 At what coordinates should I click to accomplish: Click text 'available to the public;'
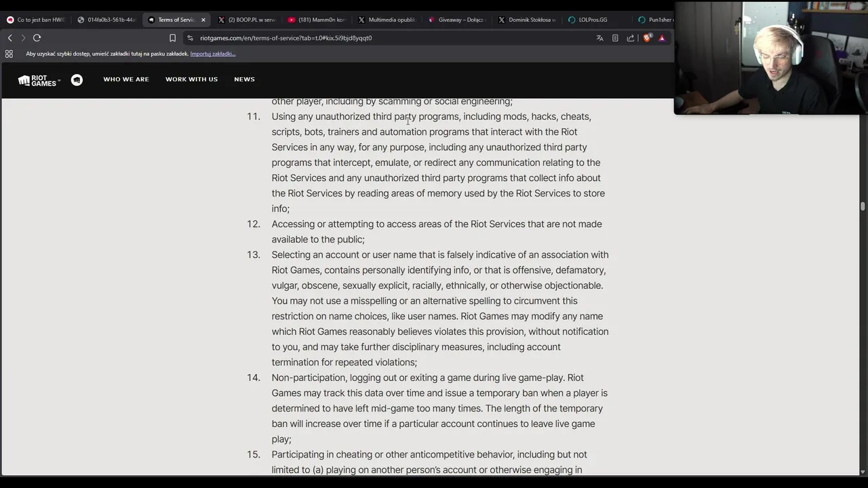pyautogui.click(x=318, y=239)
